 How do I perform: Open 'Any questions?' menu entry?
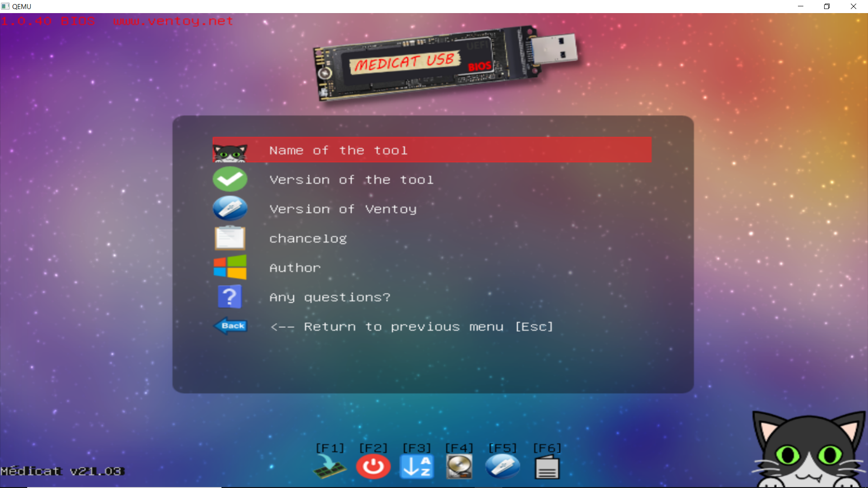432,297
